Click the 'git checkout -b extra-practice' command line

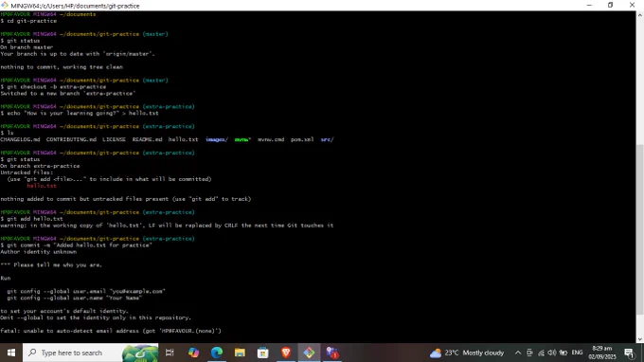coord(53,86)
